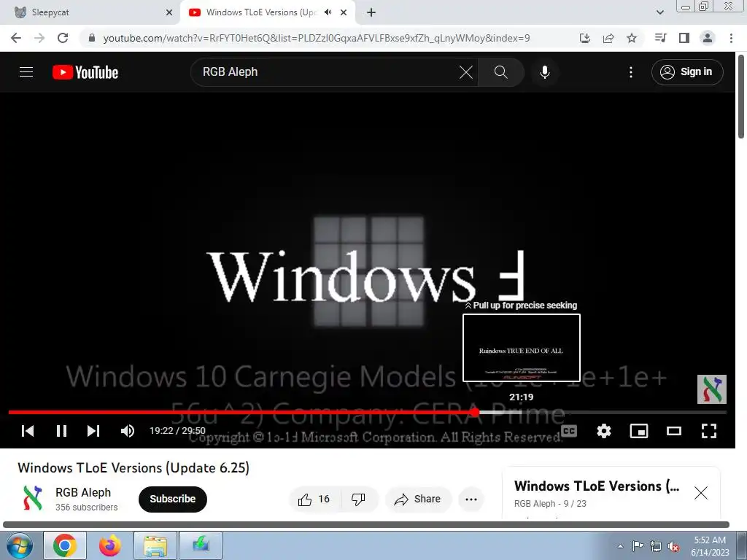Viewport: 747px width, 560px height.
Task: Open the browser profile avatar
Action: pos(708,38)
